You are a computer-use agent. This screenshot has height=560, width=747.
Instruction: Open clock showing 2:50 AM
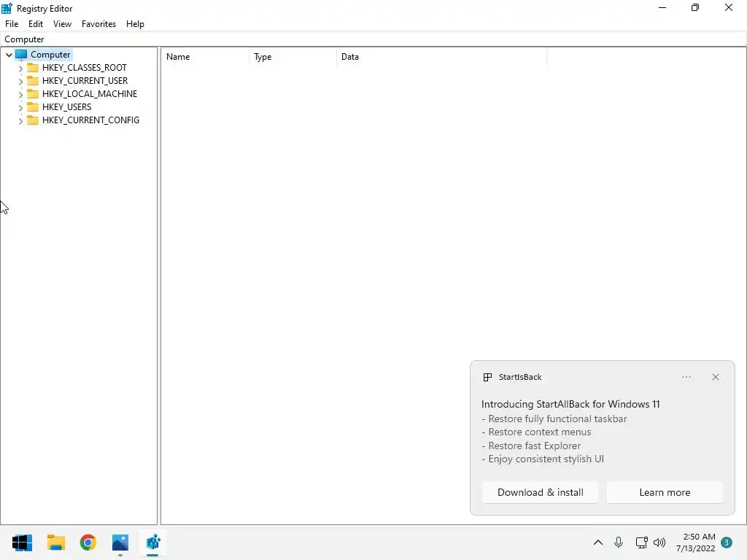(x=695, y=542)
